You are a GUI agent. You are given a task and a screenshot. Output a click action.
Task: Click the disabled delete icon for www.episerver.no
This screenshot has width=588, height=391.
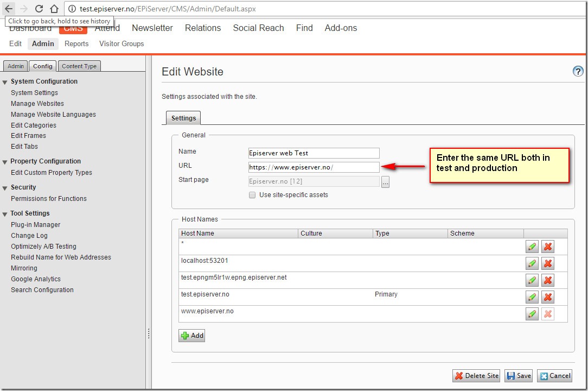point(547,314)
